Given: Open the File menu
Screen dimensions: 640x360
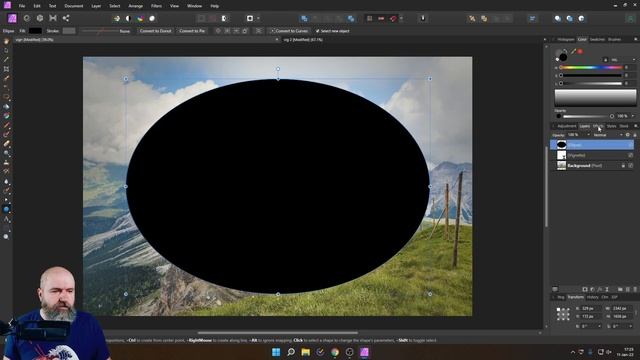Looking at the screenshot, I should (22, 6).
